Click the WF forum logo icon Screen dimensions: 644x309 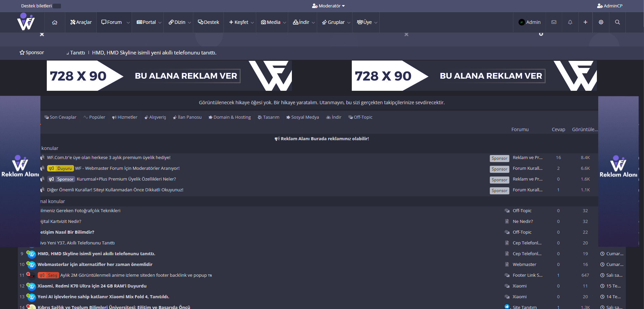pos(26,22)
